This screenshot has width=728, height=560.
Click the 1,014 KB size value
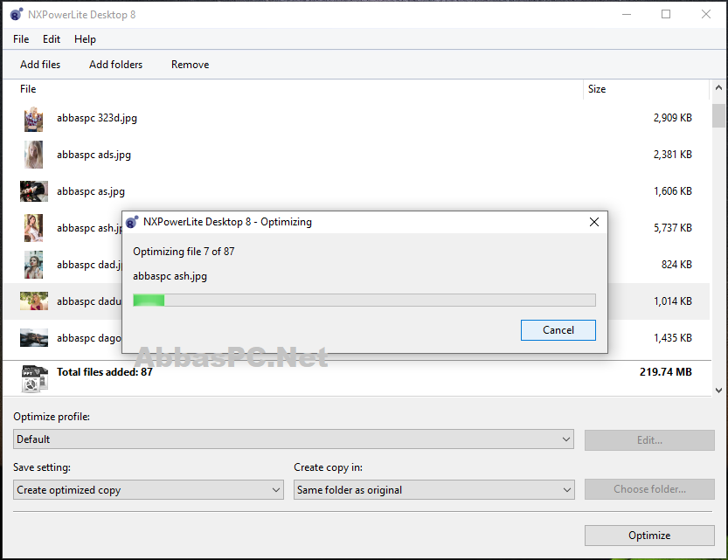673,301
